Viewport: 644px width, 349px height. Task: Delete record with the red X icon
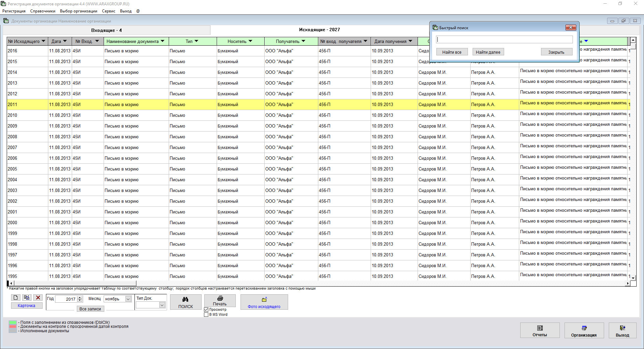[x=38, y=298]
